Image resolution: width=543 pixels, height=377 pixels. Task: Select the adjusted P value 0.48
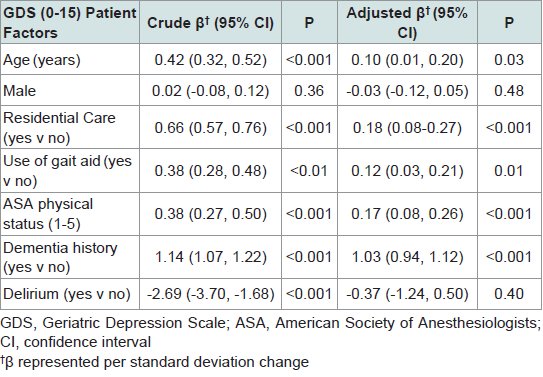[509, 91]
